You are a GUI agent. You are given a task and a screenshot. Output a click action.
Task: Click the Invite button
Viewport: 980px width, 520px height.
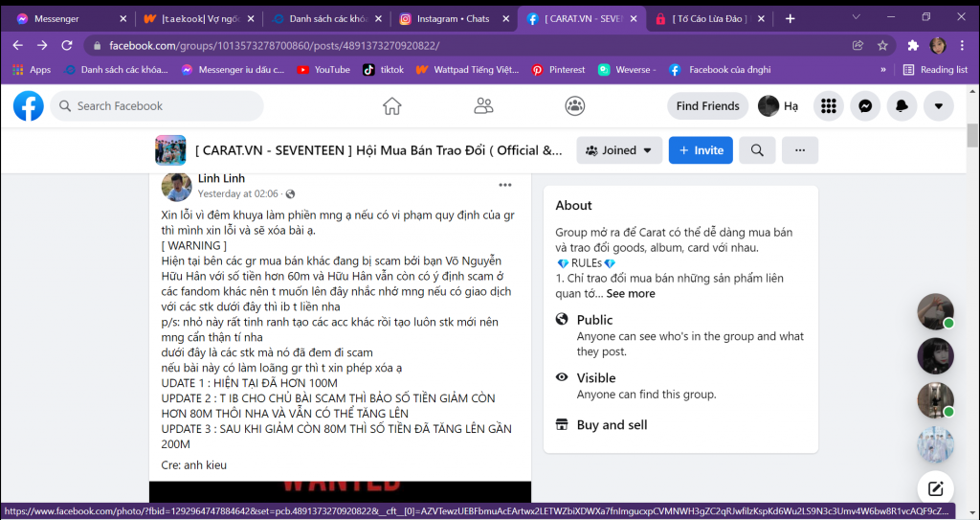701,150
